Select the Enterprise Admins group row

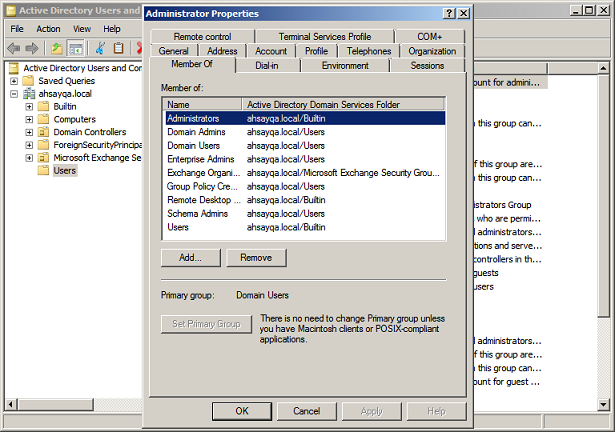pos(304,159)
